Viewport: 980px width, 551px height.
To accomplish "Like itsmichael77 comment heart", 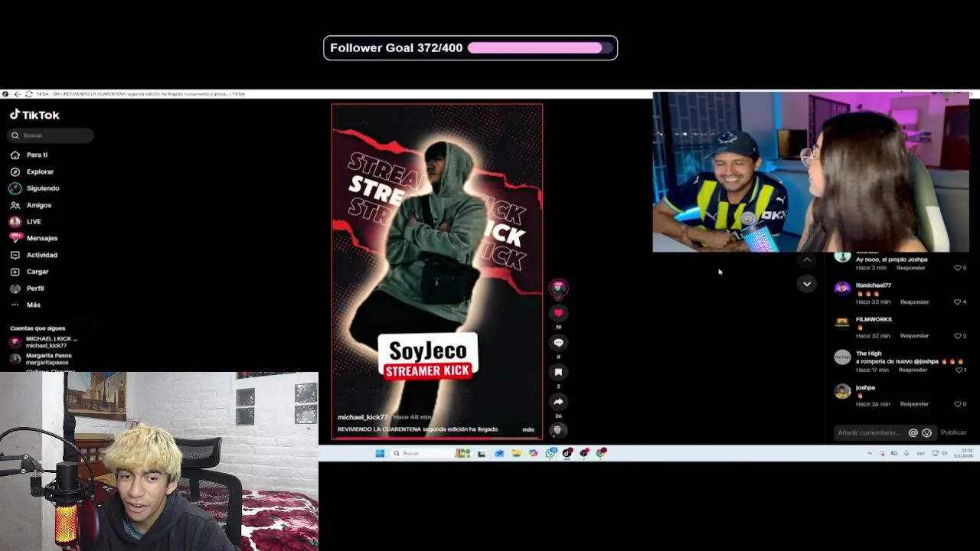I will [x=958, y=302].
